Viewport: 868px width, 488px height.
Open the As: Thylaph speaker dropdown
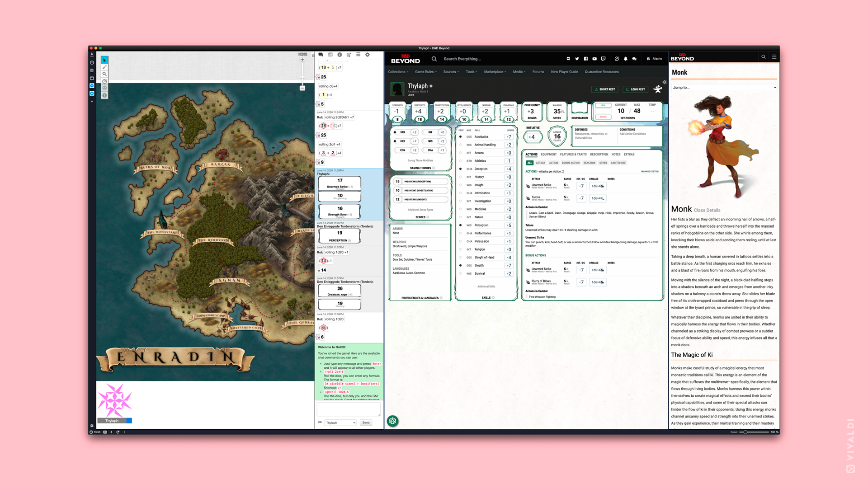(340, 423)
